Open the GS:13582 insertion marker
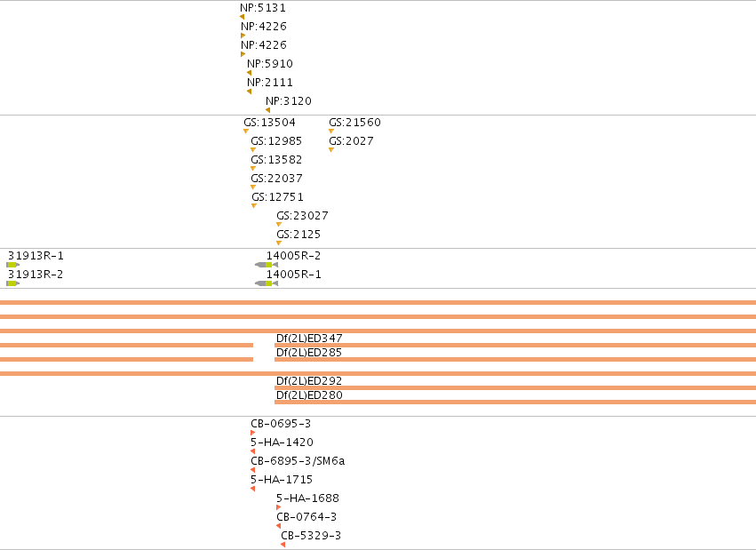 [253, 168]
